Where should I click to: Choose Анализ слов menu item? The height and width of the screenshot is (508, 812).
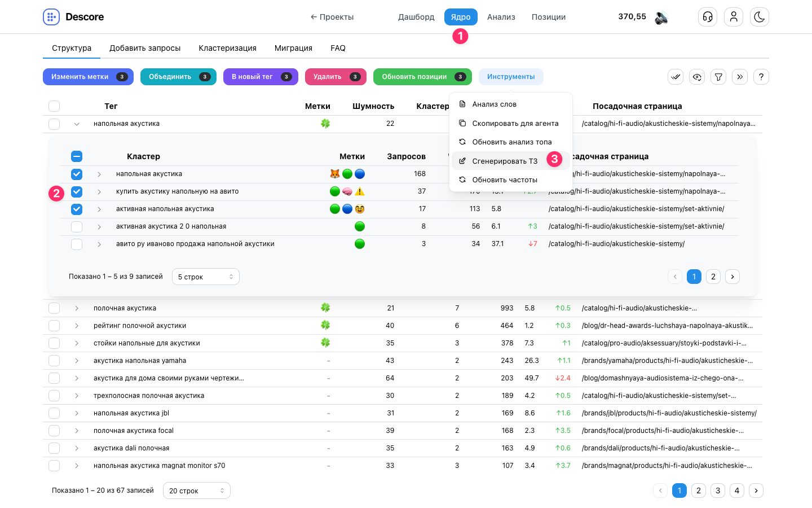[511, 104]
